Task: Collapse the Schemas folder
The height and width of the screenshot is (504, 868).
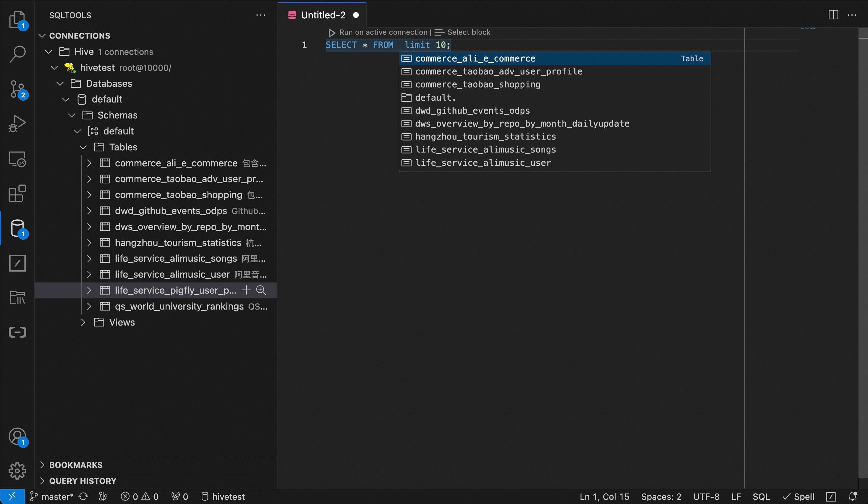Action: 72,115
